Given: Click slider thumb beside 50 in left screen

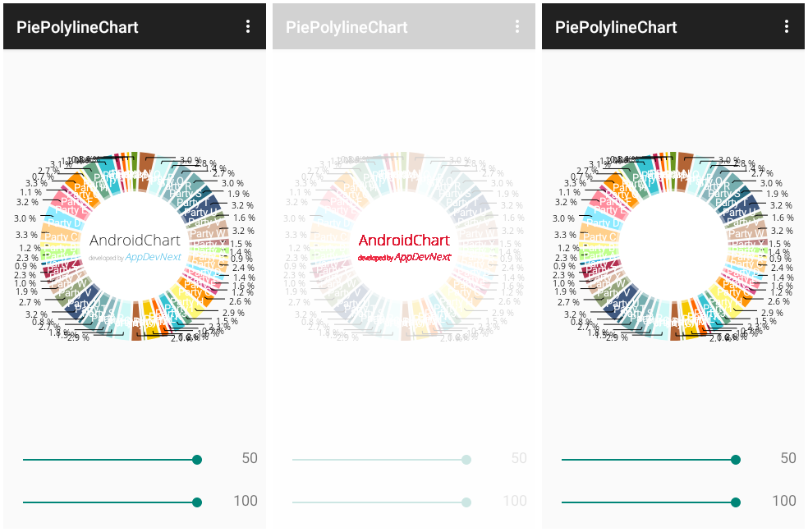Looking at the screenshot, I should point(197,460).
